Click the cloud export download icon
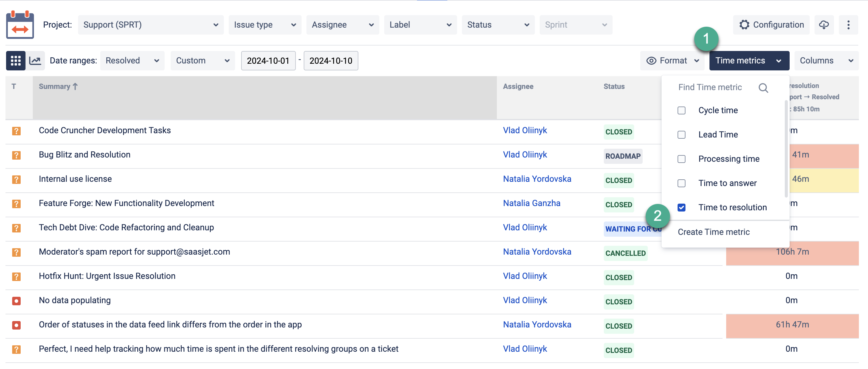 [x=824, y=25]
